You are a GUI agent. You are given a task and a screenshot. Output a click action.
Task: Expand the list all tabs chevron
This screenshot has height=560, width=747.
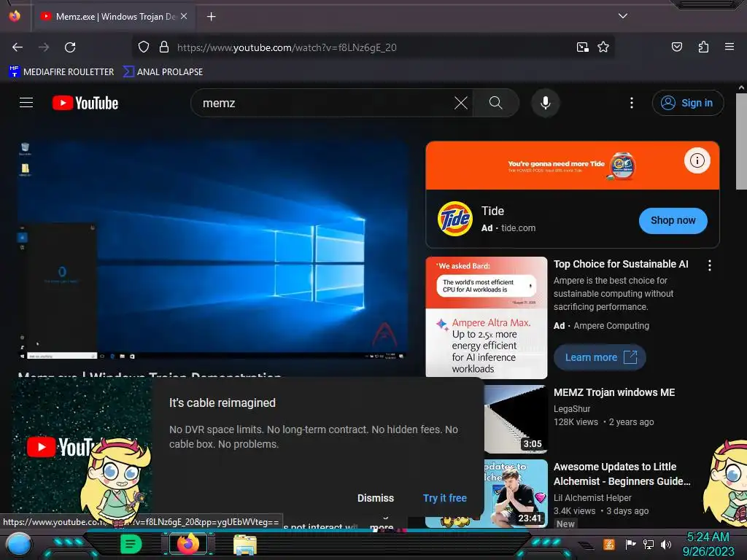[x=623, y=16]
